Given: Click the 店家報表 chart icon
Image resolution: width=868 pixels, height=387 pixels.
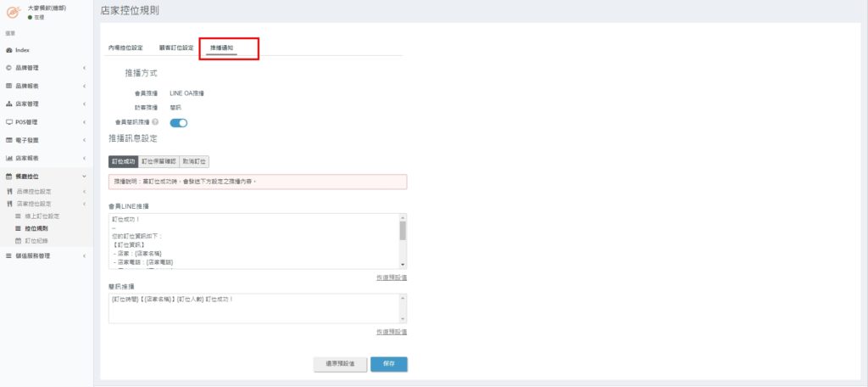Looking at the screenshot, I should click(8, 158).
